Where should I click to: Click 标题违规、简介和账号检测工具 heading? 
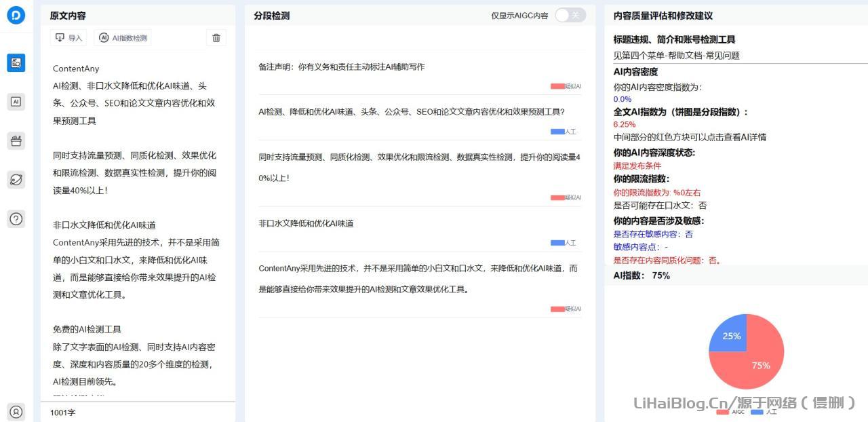(x=675, y=39)
